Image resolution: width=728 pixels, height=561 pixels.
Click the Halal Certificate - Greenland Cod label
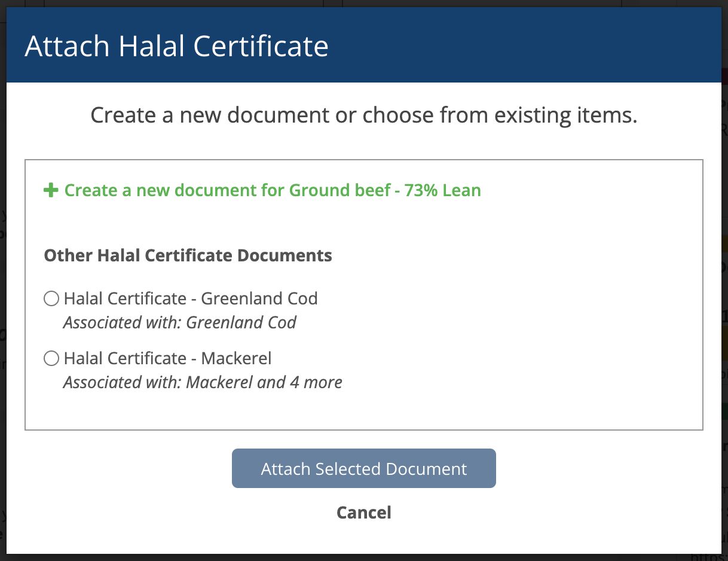pos(191,298)
